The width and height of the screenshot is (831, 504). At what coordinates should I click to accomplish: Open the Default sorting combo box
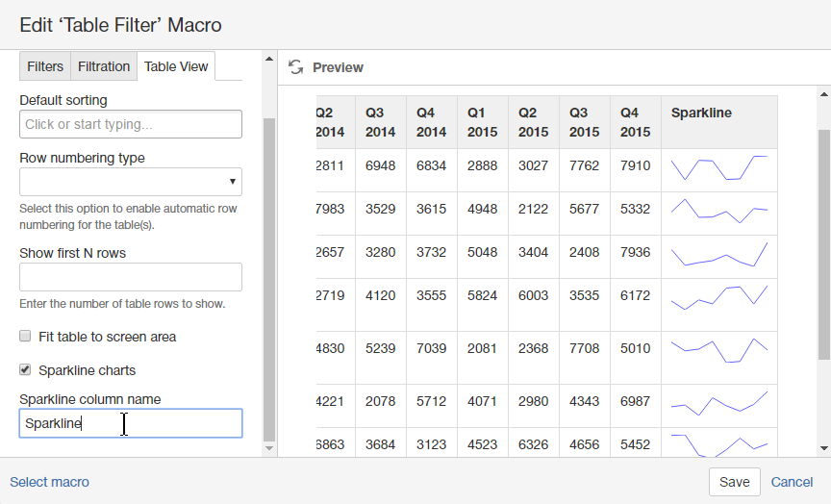(x=131, y=124)
